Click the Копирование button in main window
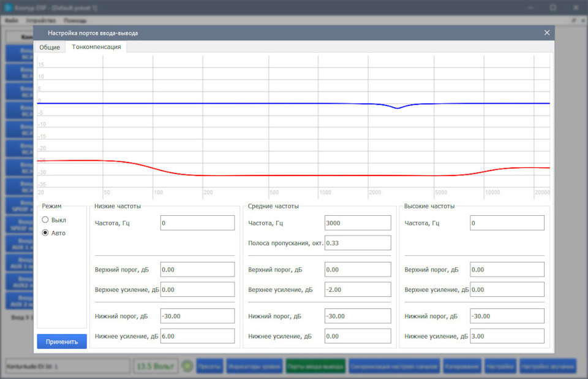The width and height of the screenshot is (588, 379). tap(462, 366)
